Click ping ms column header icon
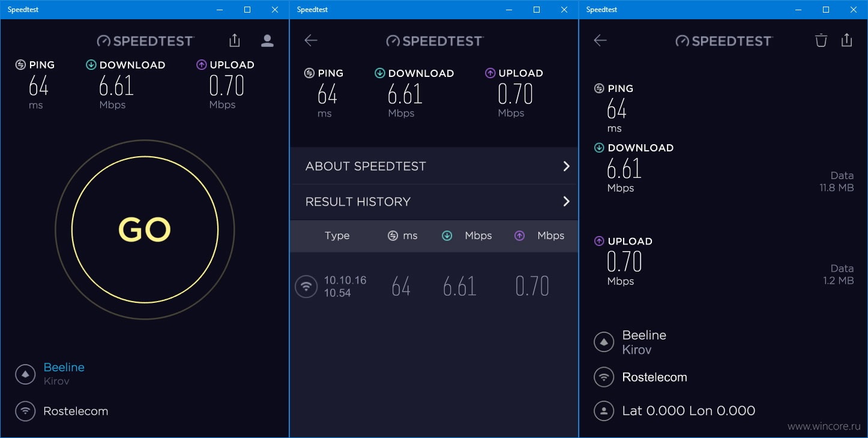Screen dimensions: 868x438 pos(393,236)
